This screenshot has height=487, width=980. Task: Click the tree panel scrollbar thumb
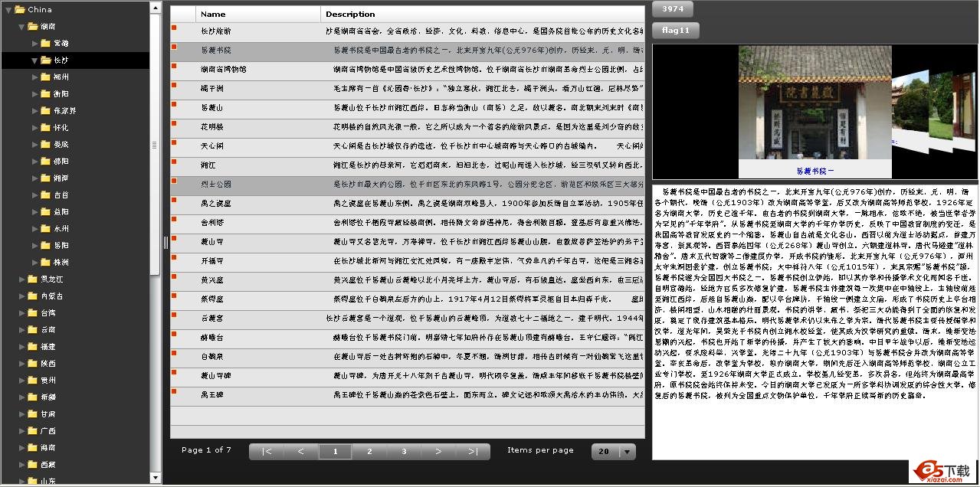(156, 144)
